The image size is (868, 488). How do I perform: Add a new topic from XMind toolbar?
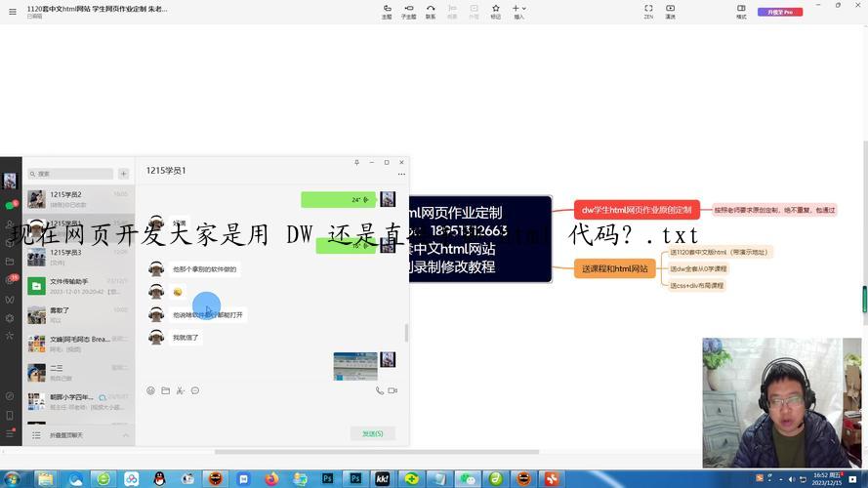(x=387, y=12)
